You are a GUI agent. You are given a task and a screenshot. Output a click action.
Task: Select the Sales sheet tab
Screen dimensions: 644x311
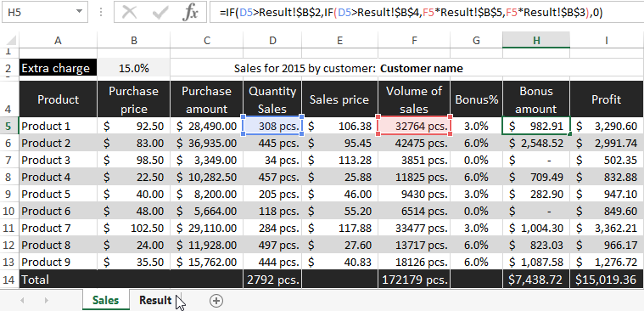coord(105,300)
